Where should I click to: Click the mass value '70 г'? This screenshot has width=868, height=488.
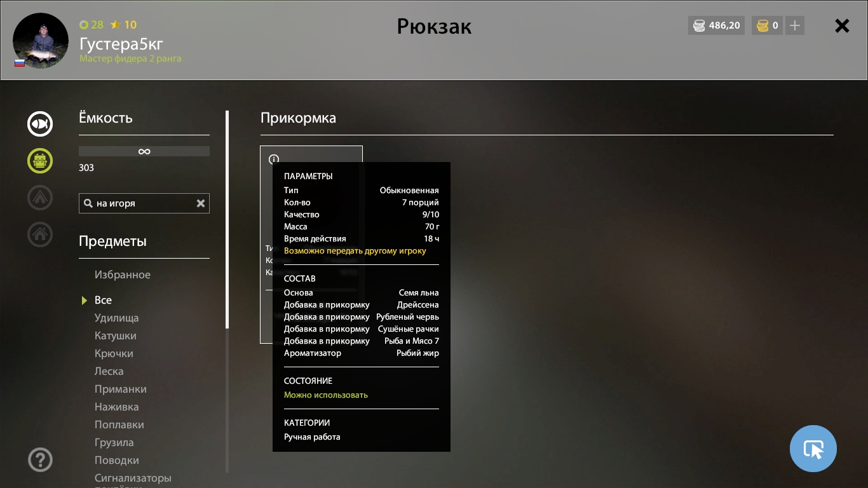[432, 227]
